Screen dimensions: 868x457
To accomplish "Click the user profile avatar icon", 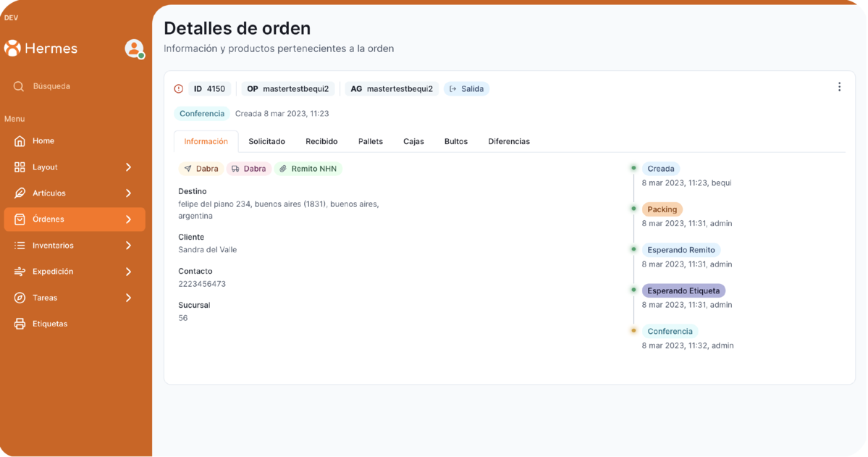I will click(134, 49).
